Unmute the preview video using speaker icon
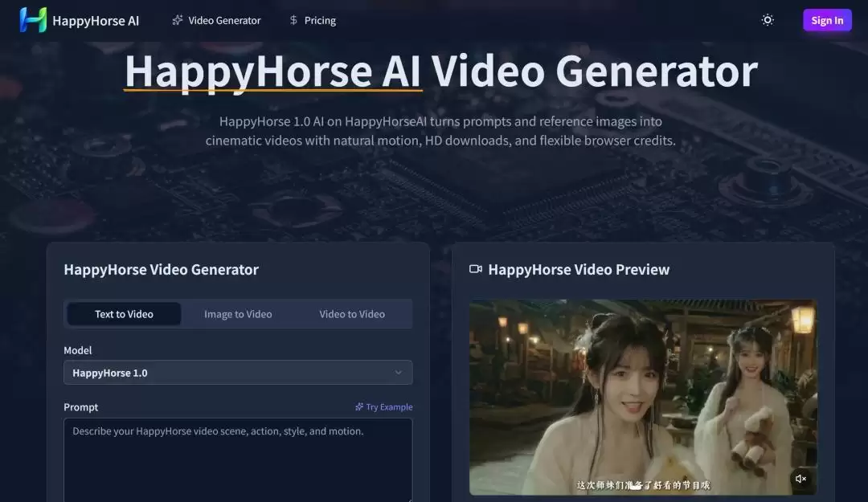The width and height of the screenshot is (868, 502). tap(800, 478)
